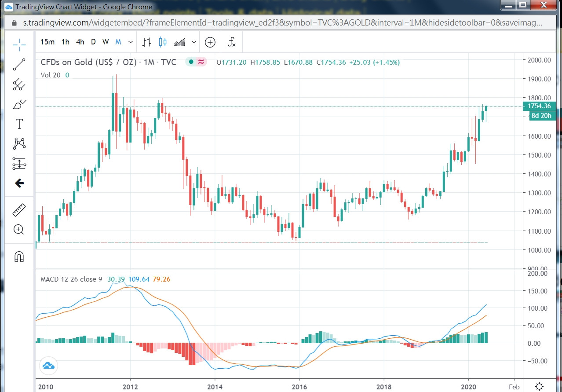This screenshot has width=562, height=392.
Task: Select the zoom in tool
Action: [19, 229]
